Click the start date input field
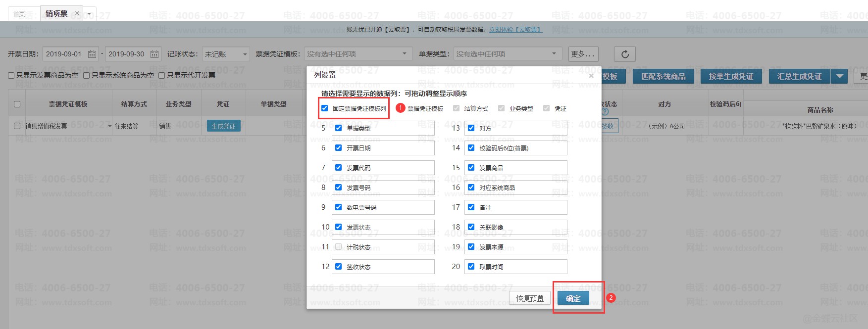 point(64,54)
